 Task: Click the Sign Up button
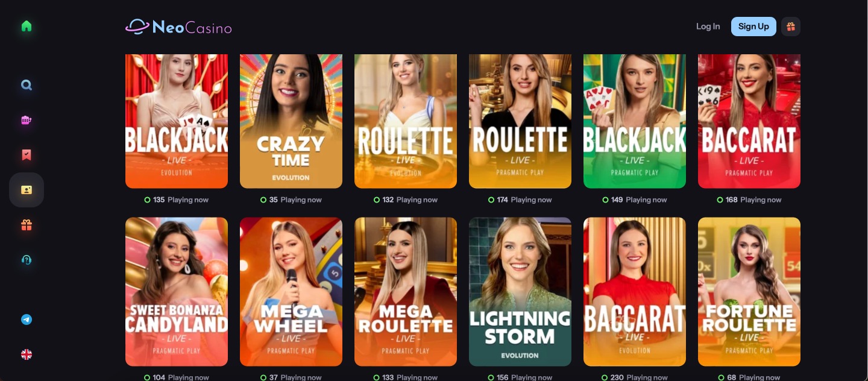point(753,27)
